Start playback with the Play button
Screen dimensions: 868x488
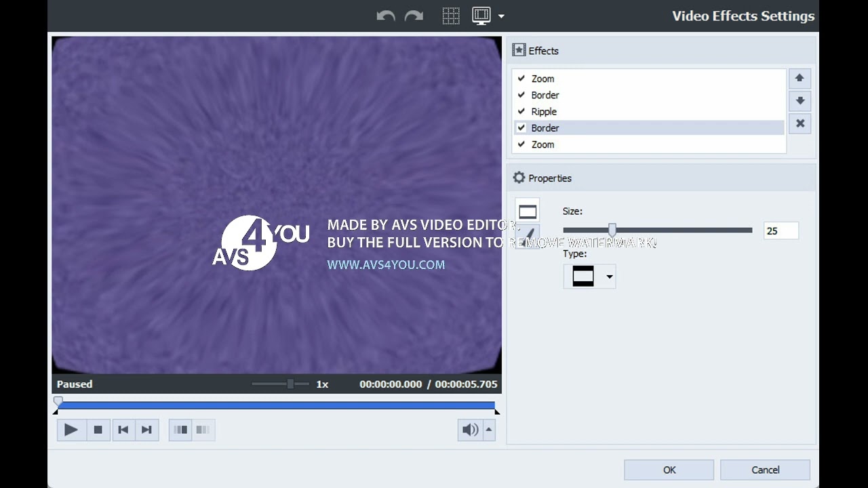coord(71,430)
